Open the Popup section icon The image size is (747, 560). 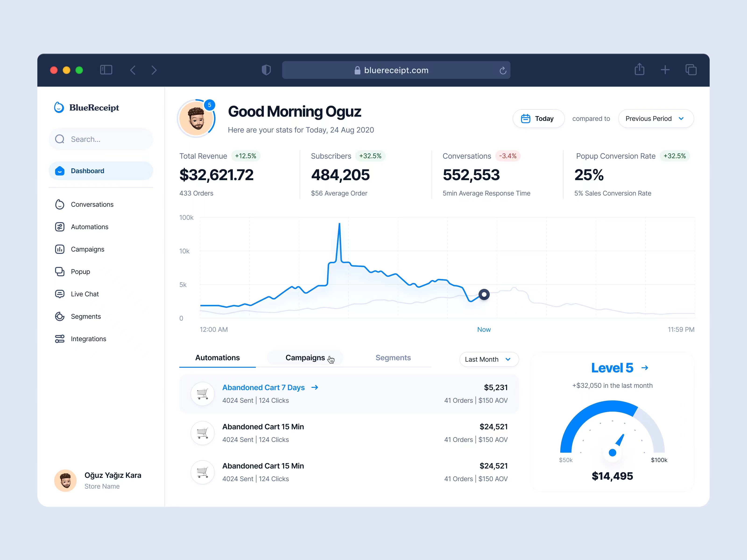click(x=60, y=272)
